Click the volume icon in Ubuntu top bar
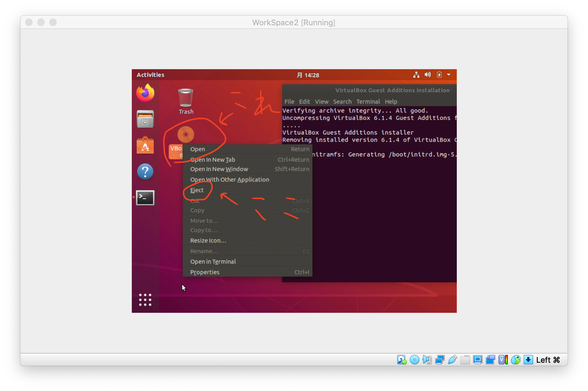Viewport: 588px width, 391px height. tap(428, 75)
